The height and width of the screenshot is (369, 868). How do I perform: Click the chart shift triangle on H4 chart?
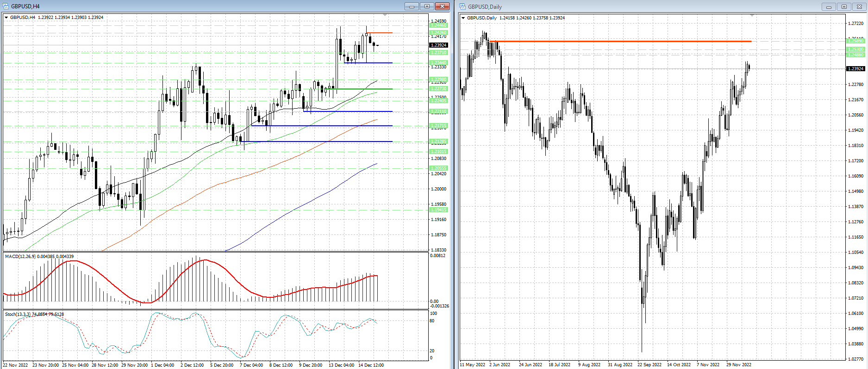(385, 15)
